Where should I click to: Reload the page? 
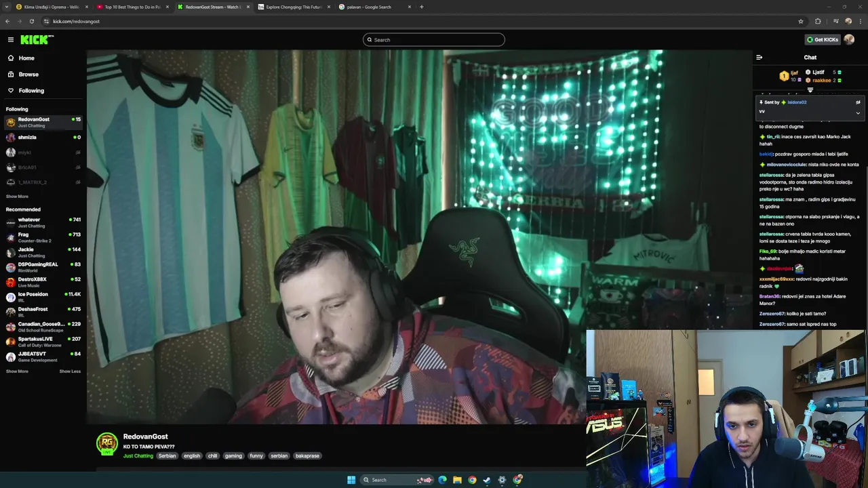(31, 21)
